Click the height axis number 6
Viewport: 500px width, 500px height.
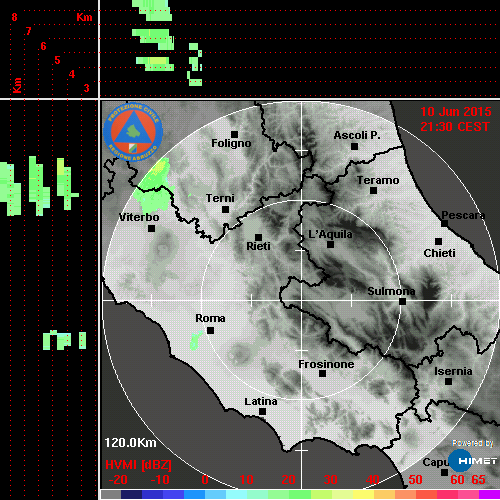coord(43,46)
